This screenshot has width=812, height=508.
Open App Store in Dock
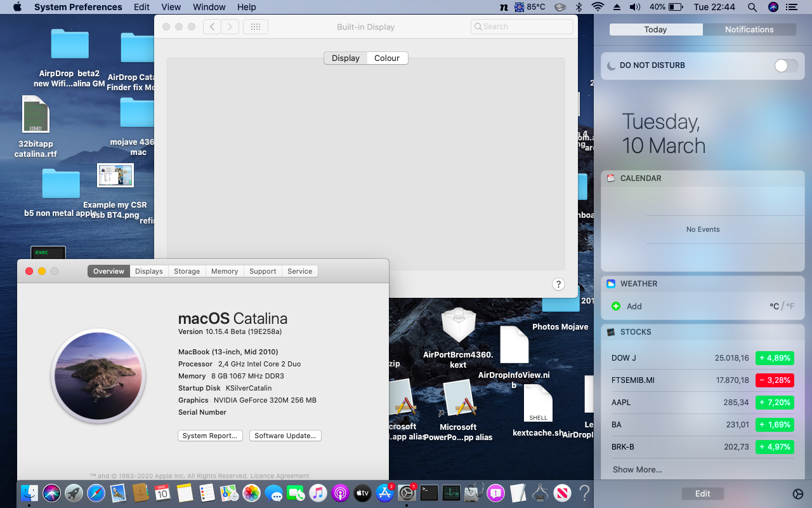[x=384, y=493]
